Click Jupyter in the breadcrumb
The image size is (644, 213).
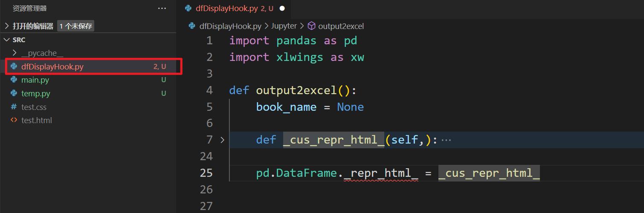284,26
